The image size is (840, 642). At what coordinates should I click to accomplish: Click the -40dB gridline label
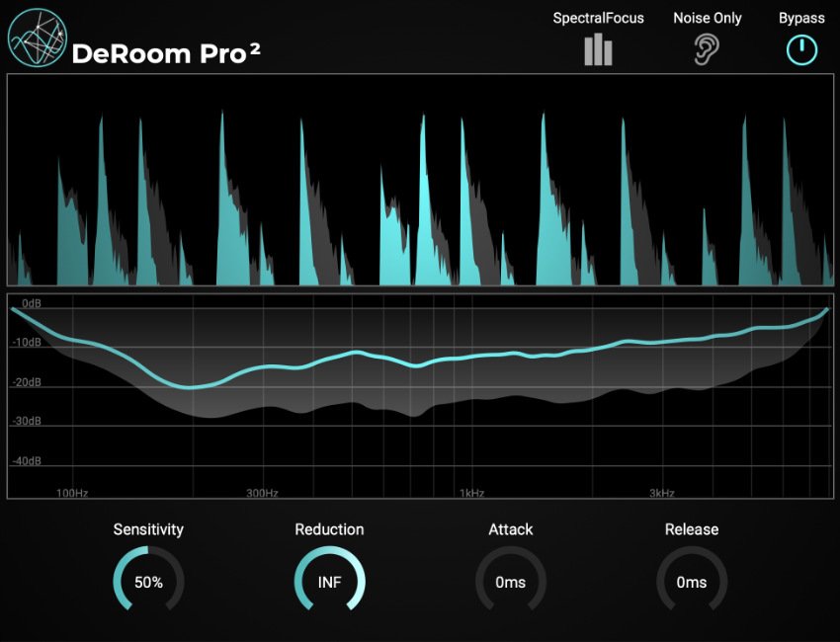point(27,461)
